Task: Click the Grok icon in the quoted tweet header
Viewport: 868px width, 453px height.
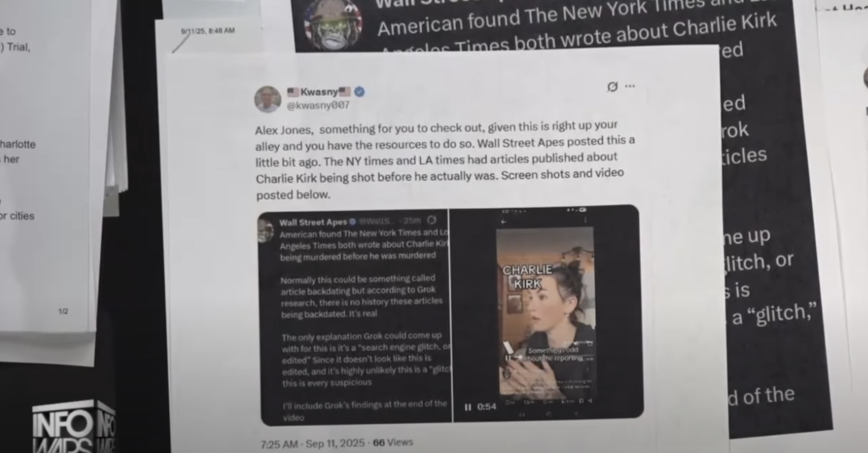Action: 432,221
